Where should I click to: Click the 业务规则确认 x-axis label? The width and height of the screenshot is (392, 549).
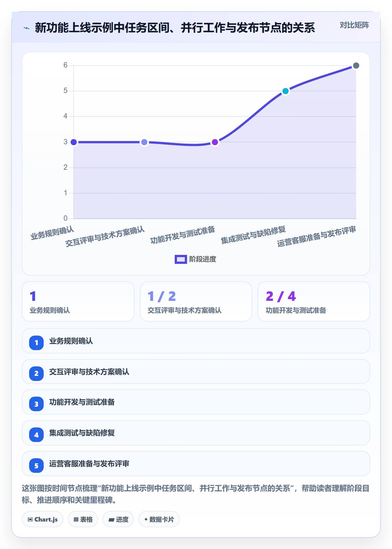(52, 233)
